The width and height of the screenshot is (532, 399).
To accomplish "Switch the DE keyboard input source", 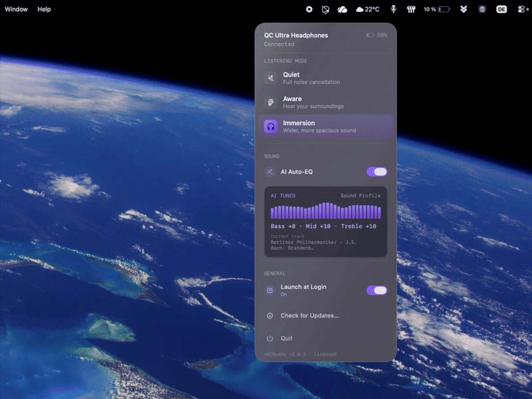I will tap(501, 9).
